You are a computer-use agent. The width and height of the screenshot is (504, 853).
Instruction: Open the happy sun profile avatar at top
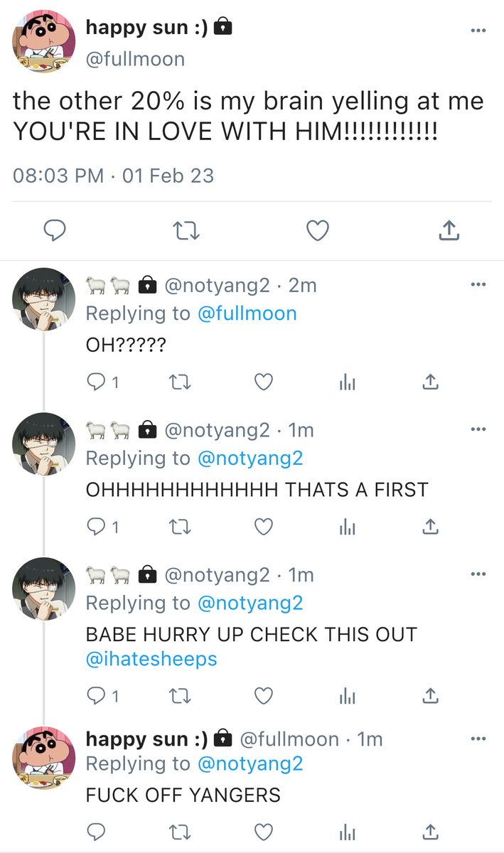pos(44,43)
